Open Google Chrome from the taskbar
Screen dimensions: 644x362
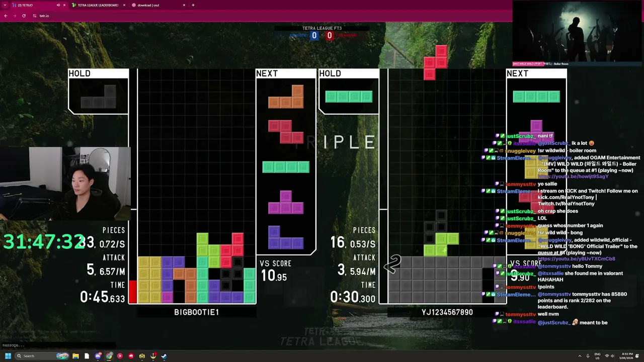pyautogui.click(x=109, y=356)
